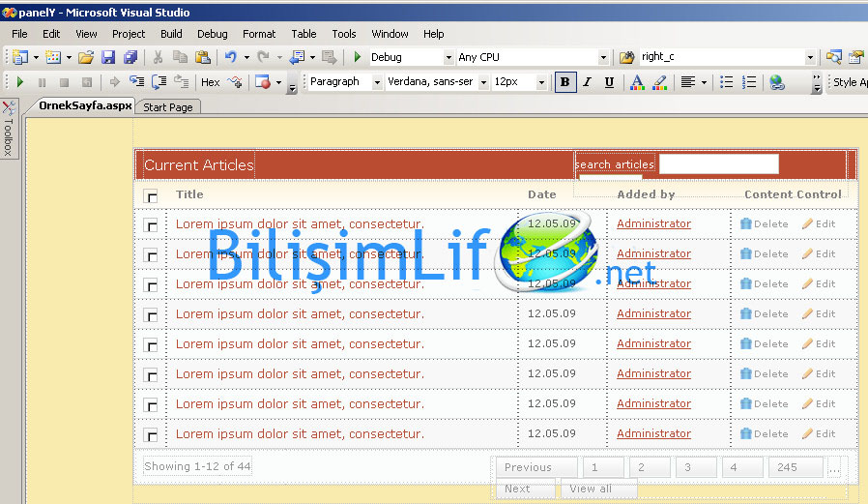Click the numbered list icon
The image size is (868, 504).
coord(749,82)
